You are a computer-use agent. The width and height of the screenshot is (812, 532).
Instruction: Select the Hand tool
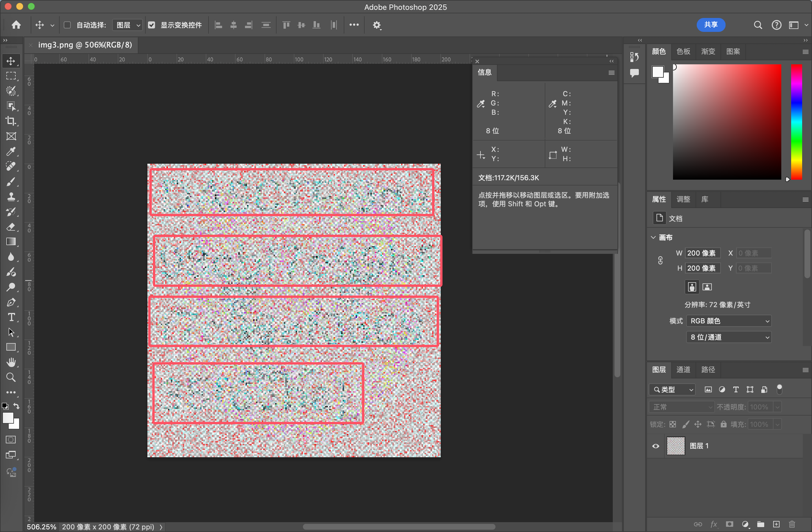coord(11,362)
